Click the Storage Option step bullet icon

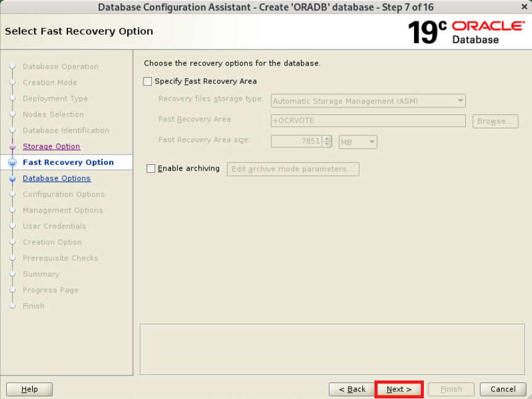click(12, 146)
